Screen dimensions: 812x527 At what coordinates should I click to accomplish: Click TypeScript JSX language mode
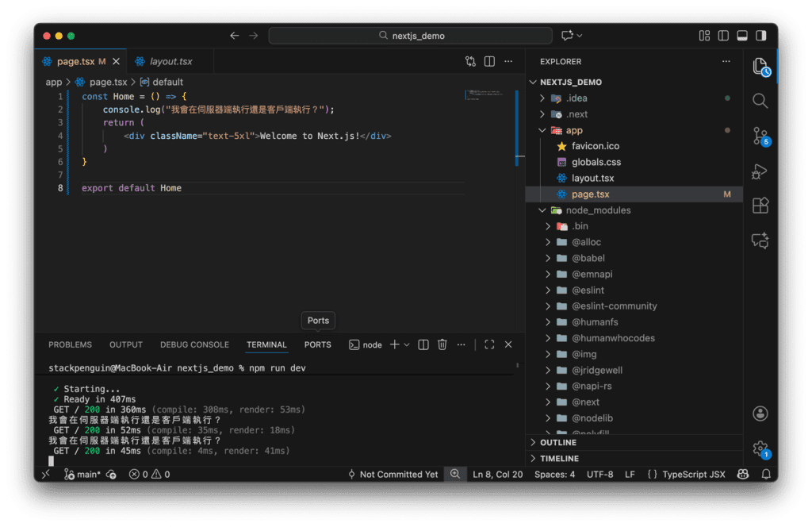[x=686, y=474]
